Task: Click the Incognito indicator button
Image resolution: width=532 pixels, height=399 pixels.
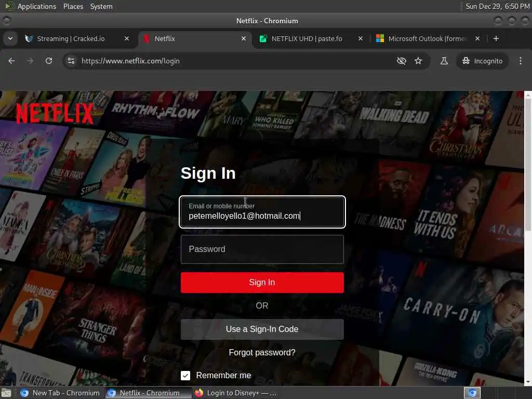Action: [x=482, y=61]
